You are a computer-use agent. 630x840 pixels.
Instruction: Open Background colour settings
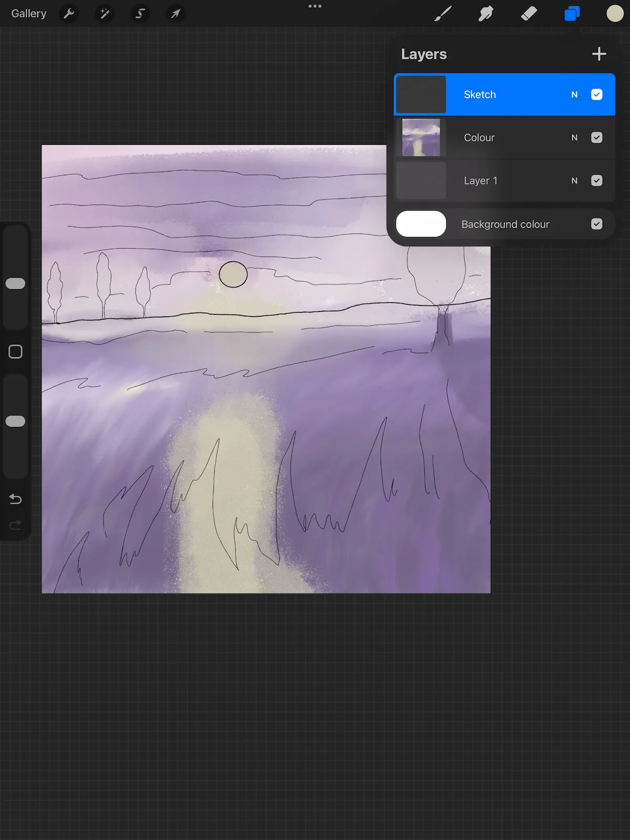pos(504,224)
